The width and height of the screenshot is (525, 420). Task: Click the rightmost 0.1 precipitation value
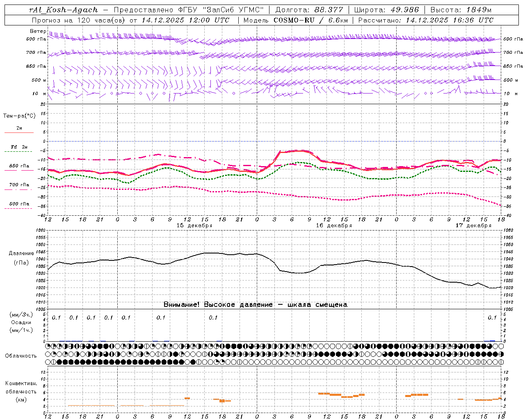pos(492,317)
